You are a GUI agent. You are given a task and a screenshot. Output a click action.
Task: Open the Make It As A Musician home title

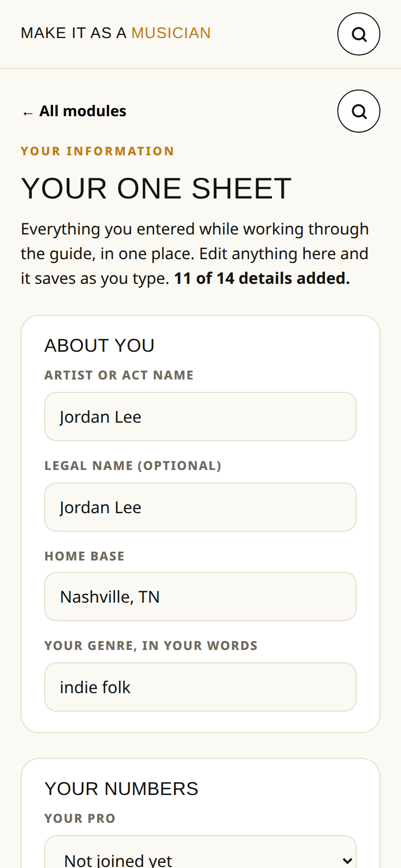tap(116, 33)
